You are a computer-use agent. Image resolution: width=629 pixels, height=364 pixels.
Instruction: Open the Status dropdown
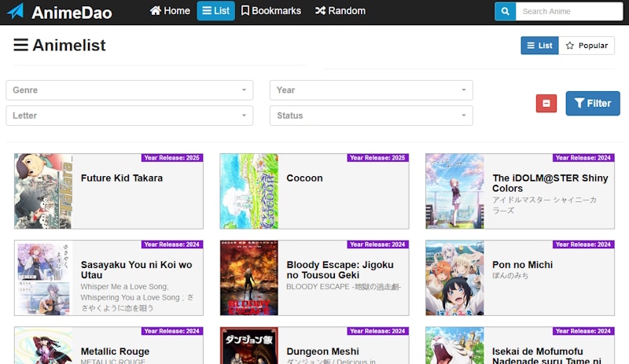coord(371,116)
